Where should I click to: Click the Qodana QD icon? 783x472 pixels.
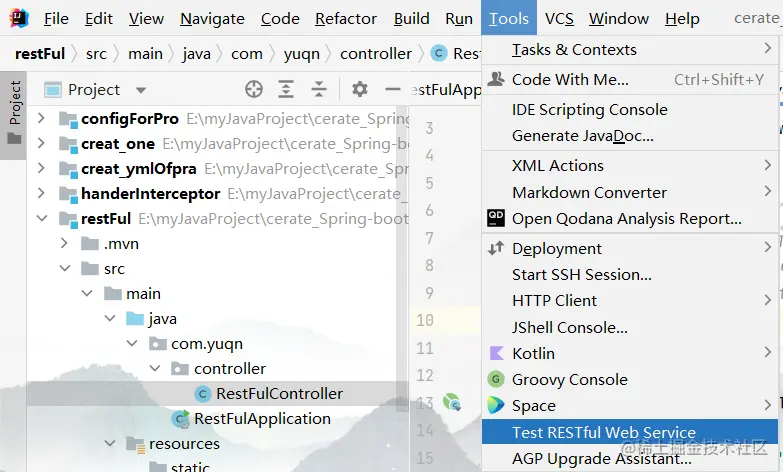click(496, 218)
